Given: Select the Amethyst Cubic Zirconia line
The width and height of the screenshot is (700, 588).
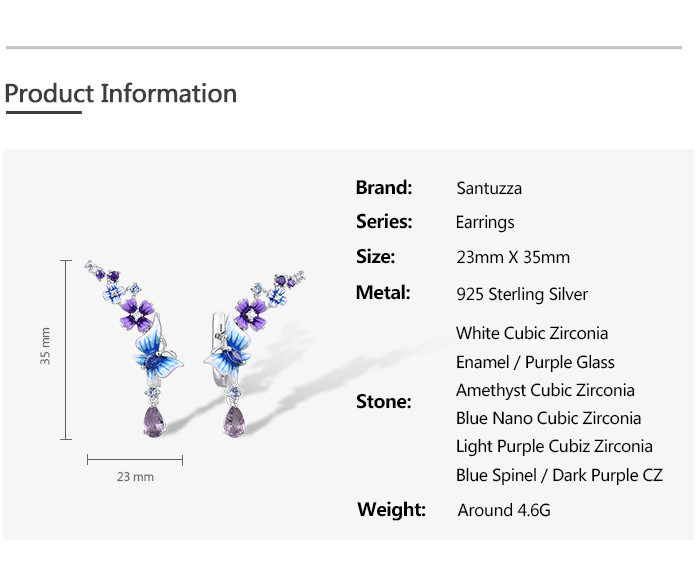Looking at the screenshot, I should (x=545, y=390).
